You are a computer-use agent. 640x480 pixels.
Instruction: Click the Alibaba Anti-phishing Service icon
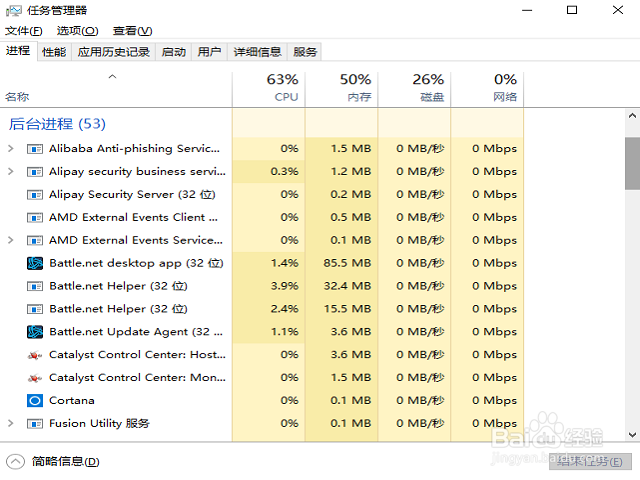click(x=34, y=149)
